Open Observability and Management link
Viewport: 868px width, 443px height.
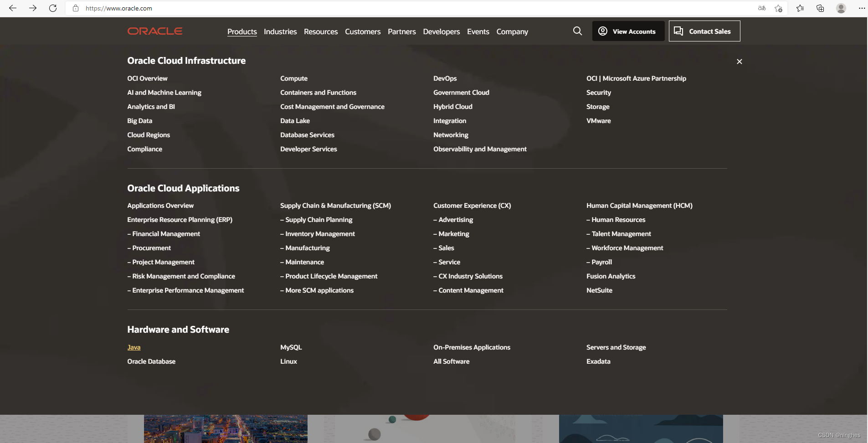480,149
